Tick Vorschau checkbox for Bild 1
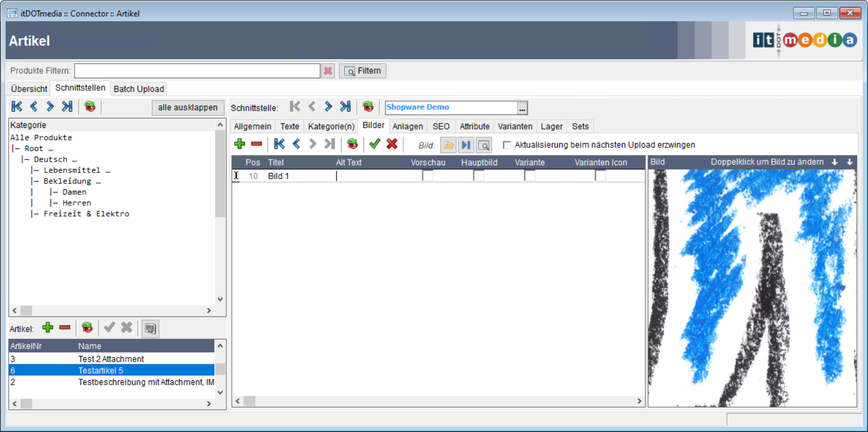 click(428, 176)
